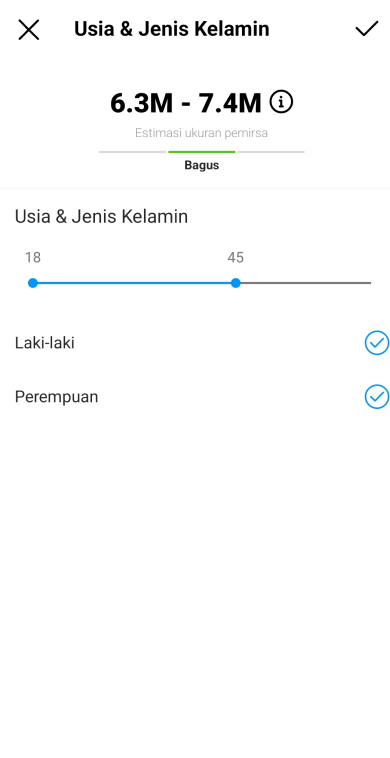
Task: Select the maximum age slider handle at 45
Action: [x=235, y=283]
